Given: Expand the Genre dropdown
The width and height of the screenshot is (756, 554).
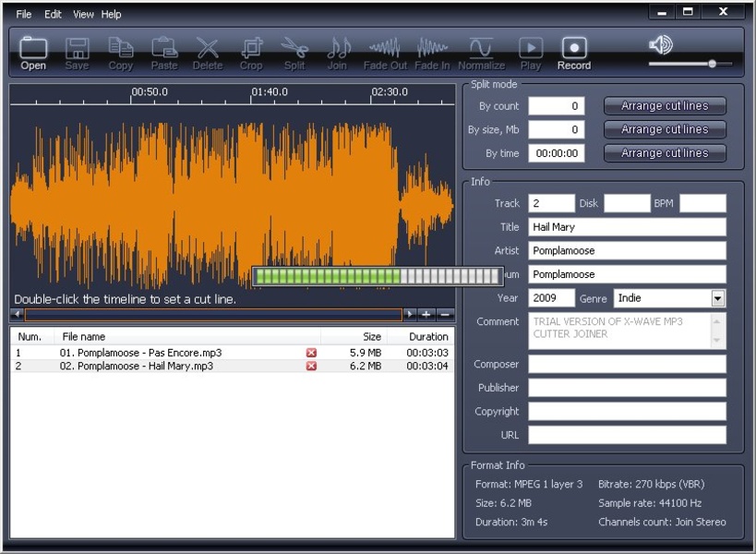Looking at the screenshot, I should coord(718,298).
